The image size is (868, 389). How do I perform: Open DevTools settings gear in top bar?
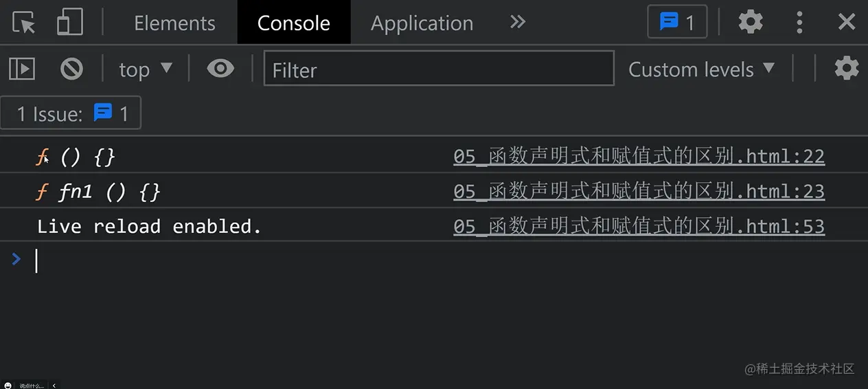pos(751,23)
